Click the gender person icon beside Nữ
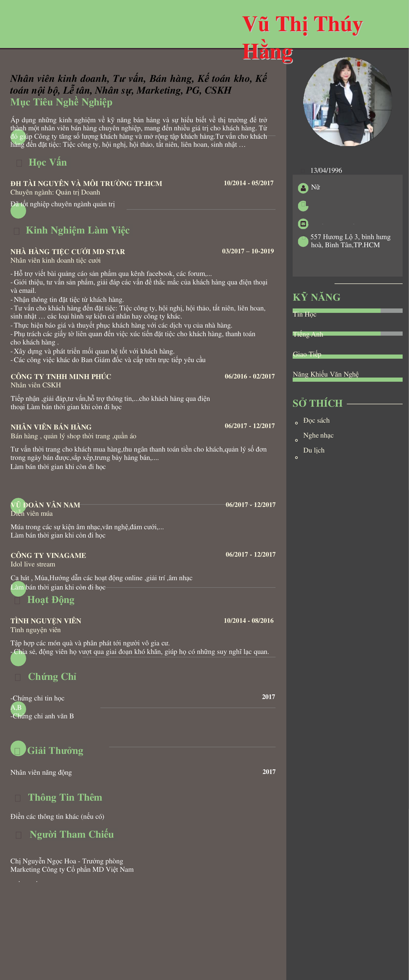Viewport: 409px width, 980px height. (x=303, y=188)
